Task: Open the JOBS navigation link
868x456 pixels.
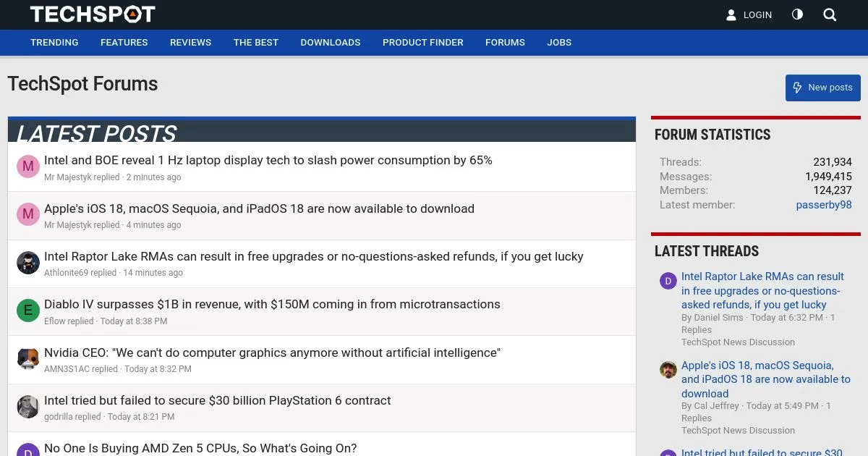Action: coord(559,43)
